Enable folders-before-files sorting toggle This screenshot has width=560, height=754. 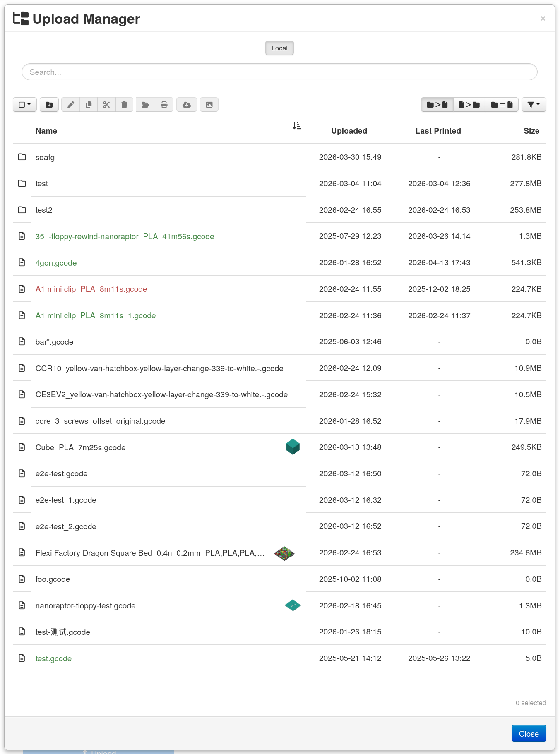click(437, 105)
